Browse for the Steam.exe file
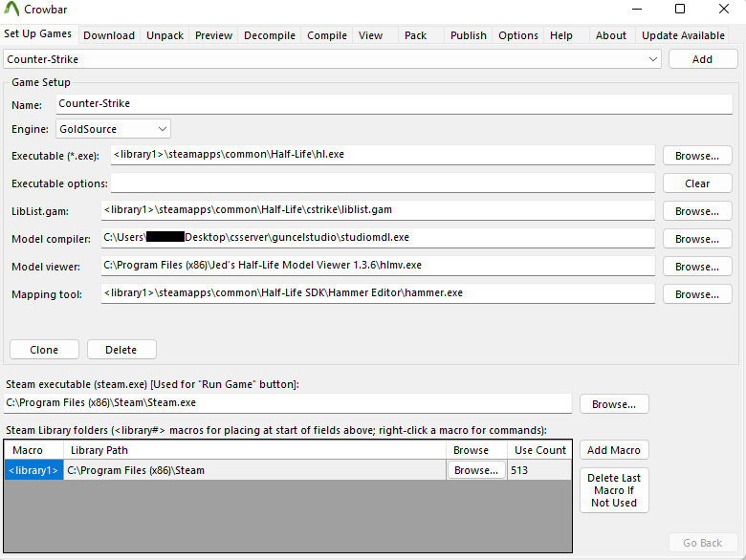746x560 pixels. coord(614,404)
